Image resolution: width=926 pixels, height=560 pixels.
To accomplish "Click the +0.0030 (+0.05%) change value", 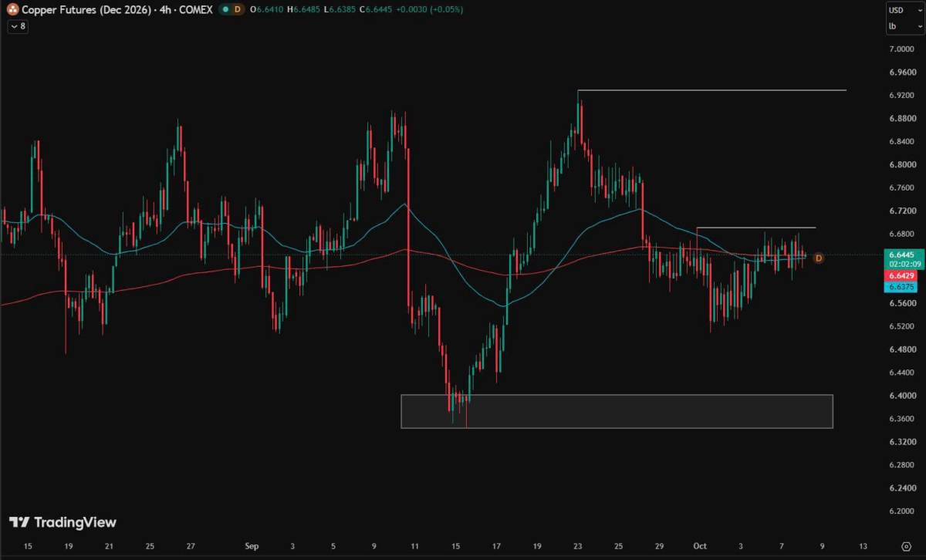I will (x=431, y=9).
